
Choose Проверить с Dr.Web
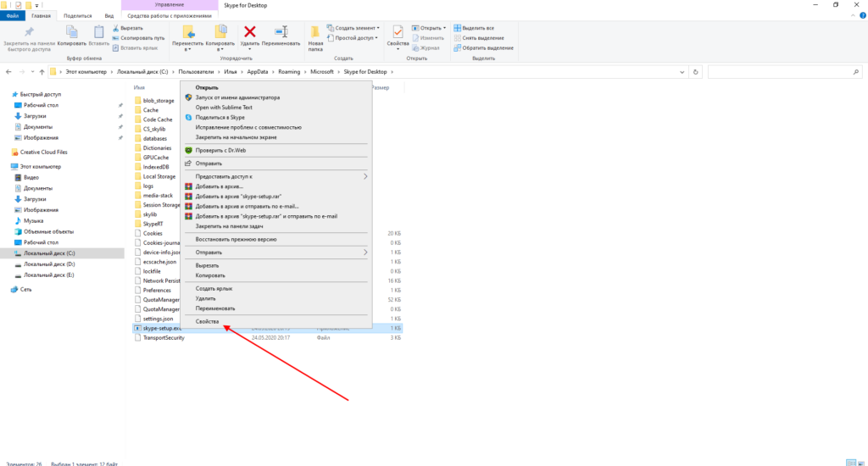click(275, 151)
